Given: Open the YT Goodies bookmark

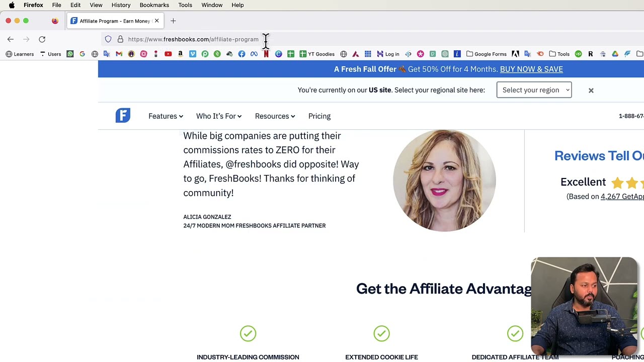Looking at the screenshot, I should tap(317, 54).
